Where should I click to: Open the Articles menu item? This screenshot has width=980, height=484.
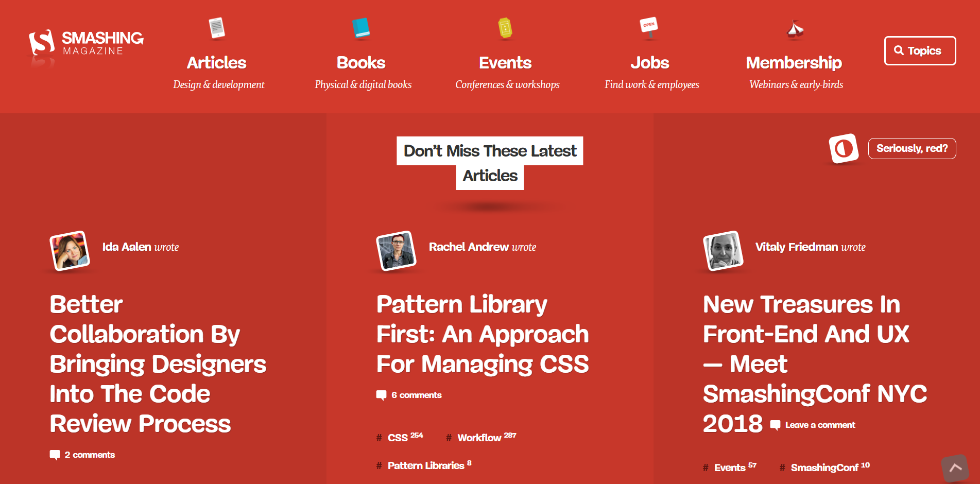coord(217,63)
